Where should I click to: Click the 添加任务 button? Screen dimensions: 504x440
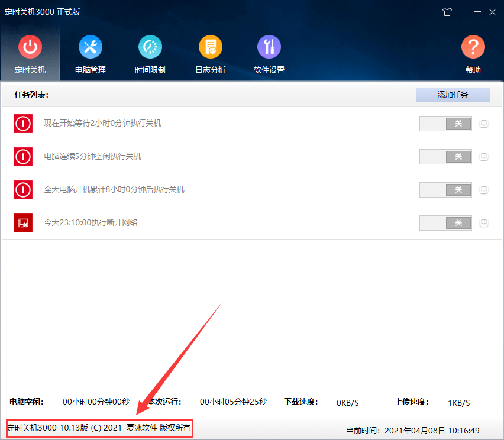pos(453,95)
